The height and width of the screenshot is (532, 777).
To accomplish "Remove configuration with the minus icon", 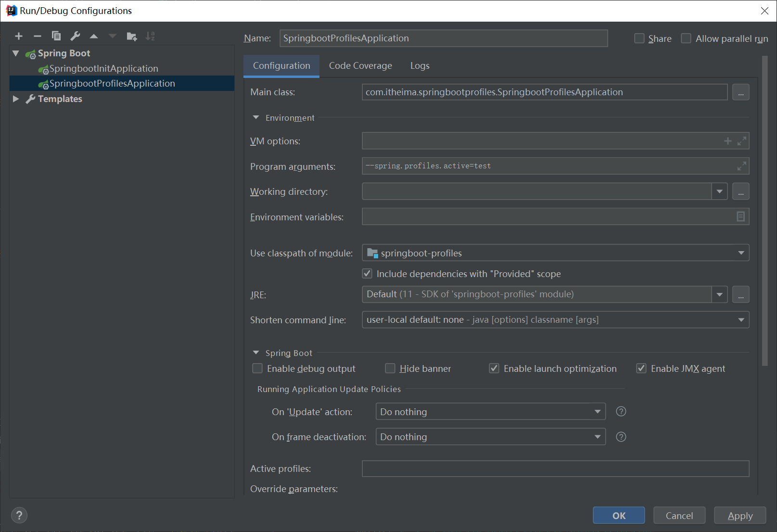I will (38, 36).
